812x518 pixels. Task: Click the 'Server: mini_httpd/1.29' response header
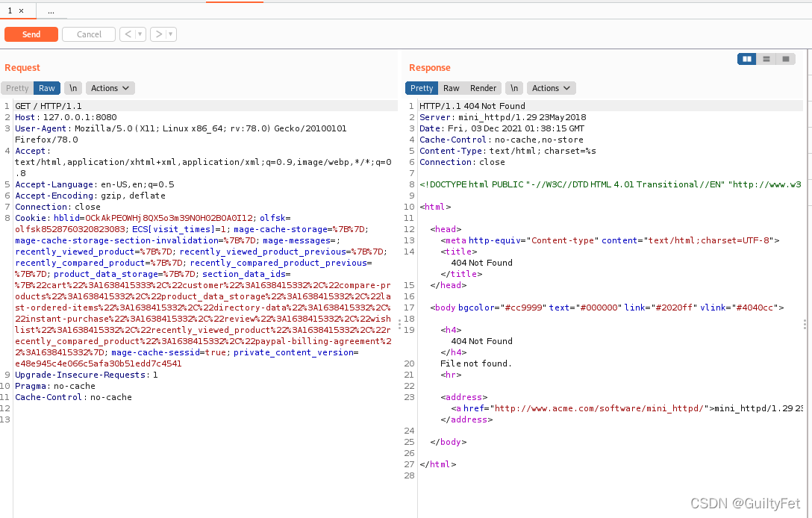pyautogui.click(x=503, y=118)
